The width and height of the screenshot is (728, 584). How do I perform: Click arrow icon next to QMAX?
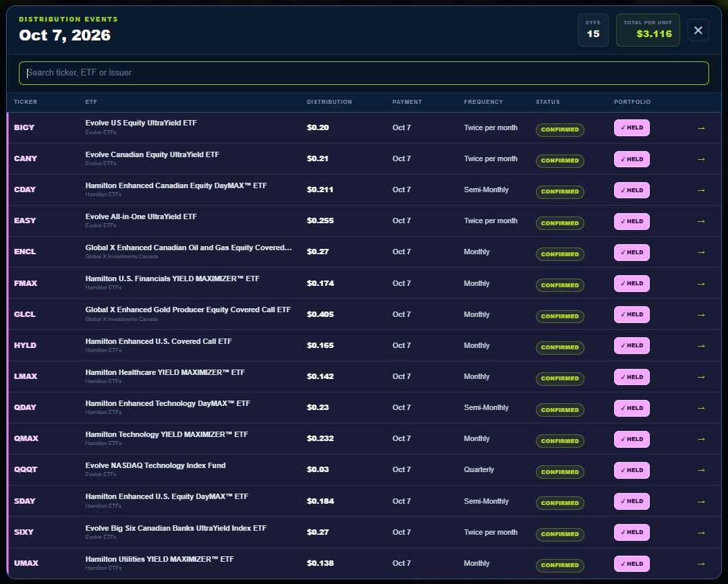(x=701, y=439)
